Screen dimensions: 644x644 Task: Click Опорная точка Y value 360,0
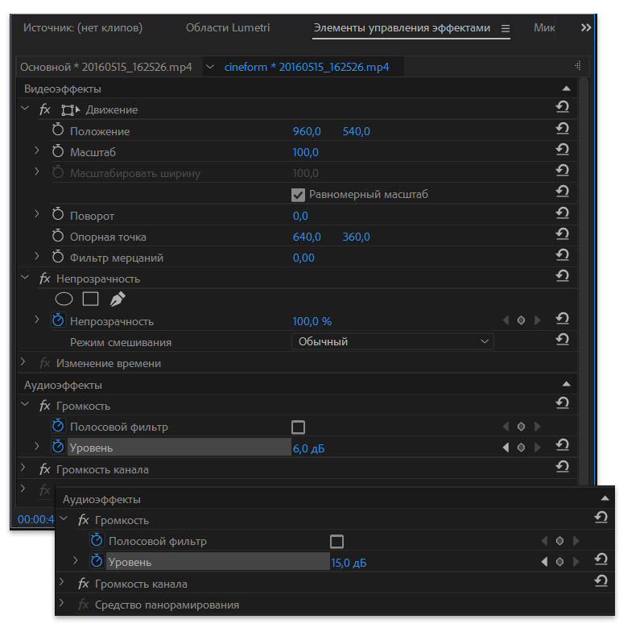tap(356, 237)
